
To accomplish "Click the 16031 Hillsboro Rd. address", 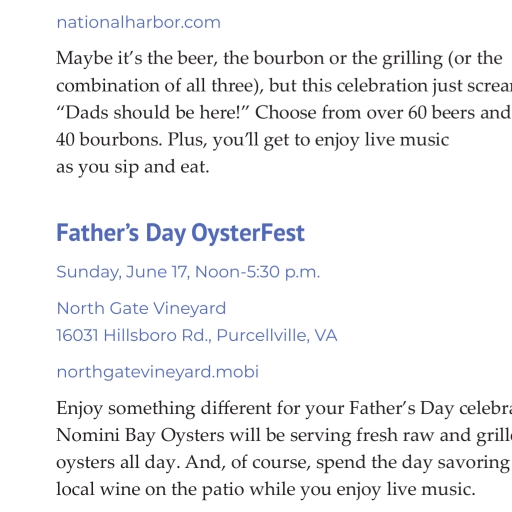I will pos(134,335).
